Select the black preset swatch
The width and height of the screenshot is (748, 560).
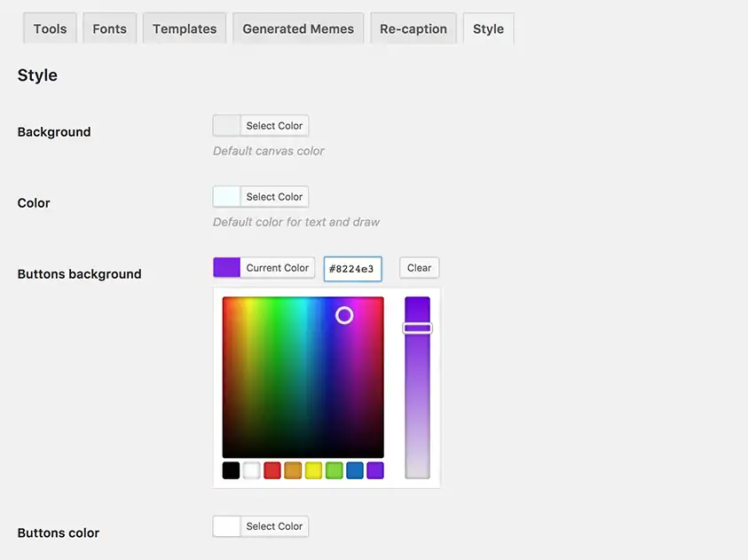pyautogui.click(x=231, y=470)
